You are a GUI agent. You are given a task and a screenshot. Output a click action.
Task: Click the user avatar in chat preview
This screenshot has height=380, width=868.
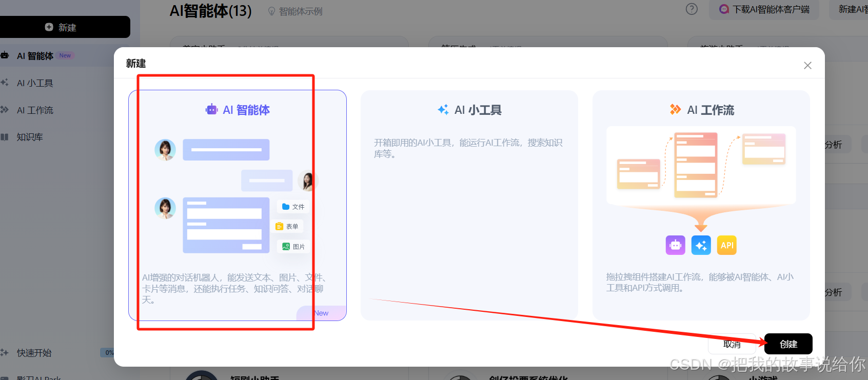coord(308,181)
